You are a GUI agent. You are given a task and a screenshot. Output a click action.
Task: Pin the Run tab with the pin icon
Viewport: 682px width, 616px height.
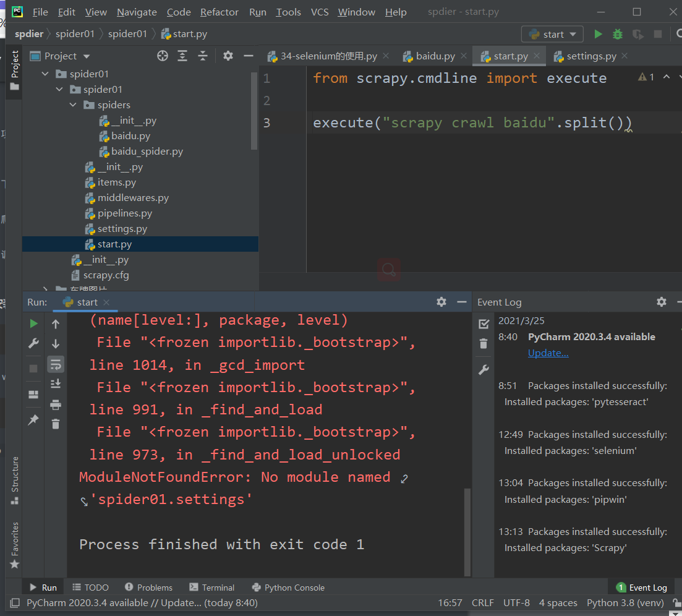(x=33, y=420)
